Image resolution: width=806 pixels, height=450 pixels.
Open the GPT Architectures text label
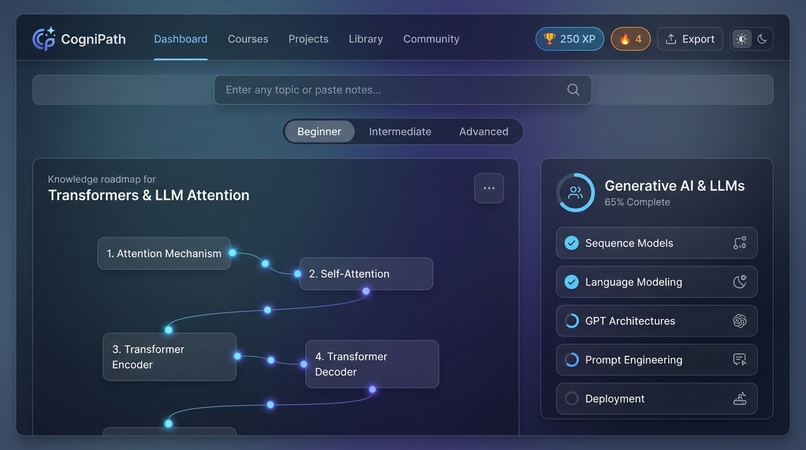630,321
